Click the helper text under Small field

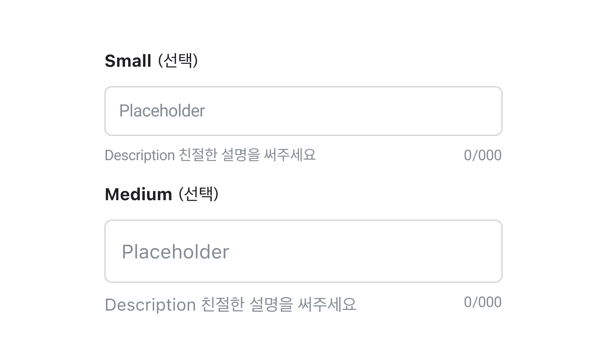pos(210,155)
